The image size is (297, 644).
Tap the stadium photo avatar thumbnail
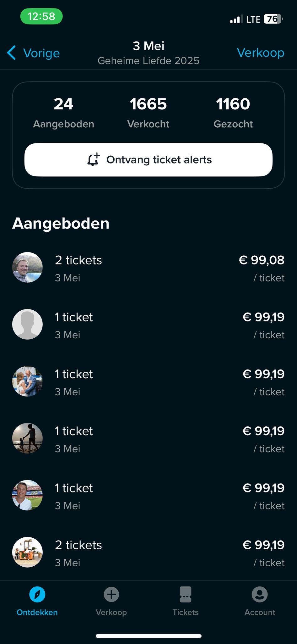27,495
